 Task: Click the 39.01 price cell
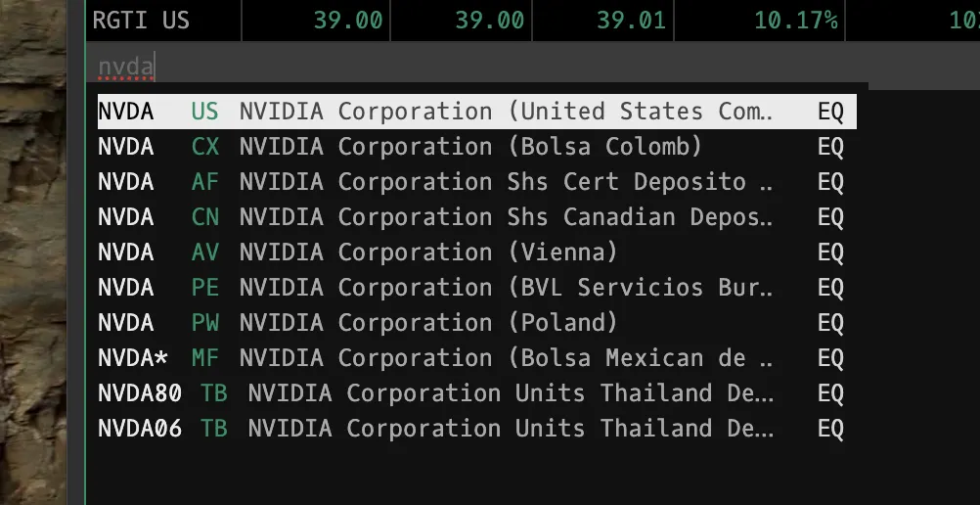pyautogui.click(x=602, y=20)
